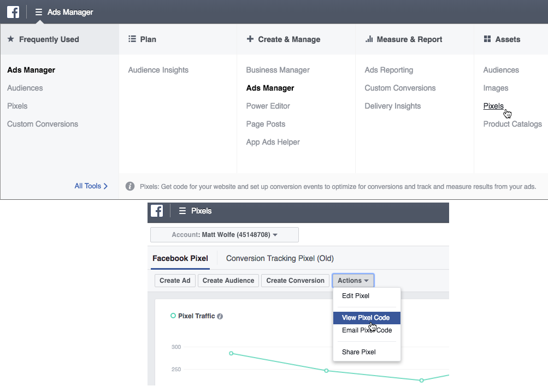Select Email Pixel Code menu item
Screen dimensions: 548x392
point(367,330)
